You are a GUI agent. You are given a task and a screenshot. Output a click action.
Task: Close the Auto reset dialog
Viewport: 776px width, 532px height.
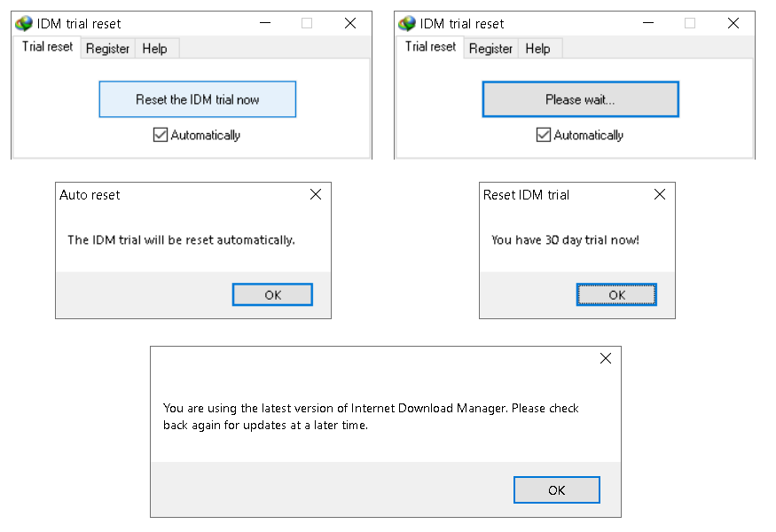tap(316, 195)
